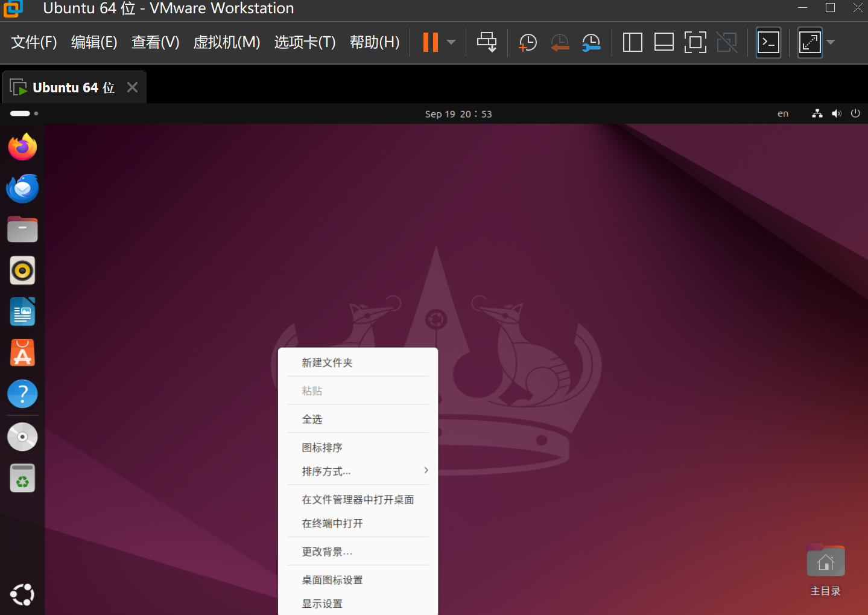868x615 pixels.
Task: Toggle the library panel visibility
Action: point(632,42)
